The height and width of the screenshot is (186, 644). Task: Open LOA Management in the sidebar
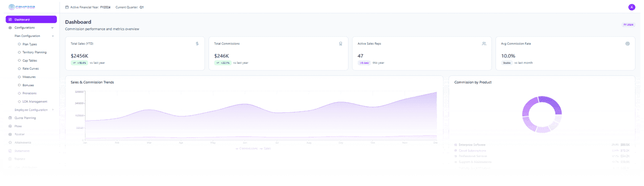(34, 101)
